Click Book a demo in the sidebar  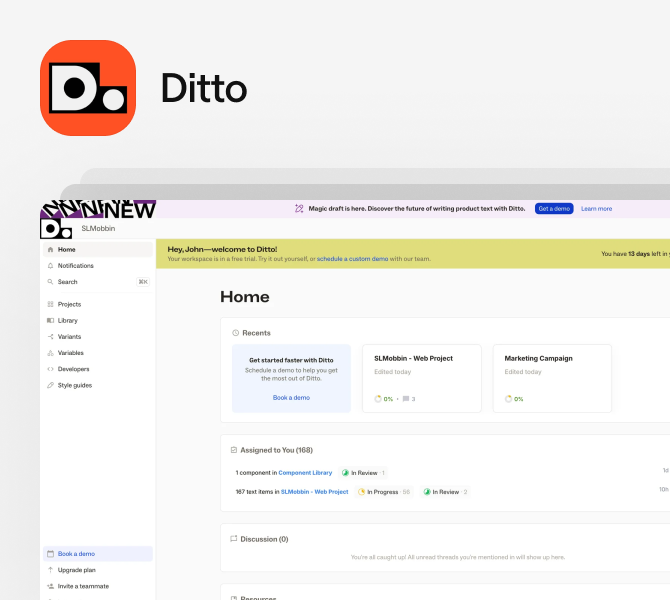pyautogui.click(x=98, y=554)
